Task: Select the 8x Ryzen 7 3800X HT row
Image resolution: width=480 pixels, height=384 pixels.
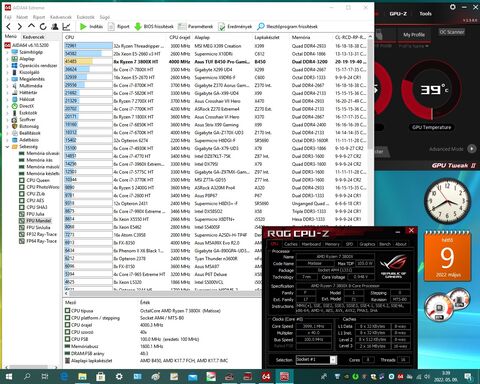Action: click(x=215, y=62)
